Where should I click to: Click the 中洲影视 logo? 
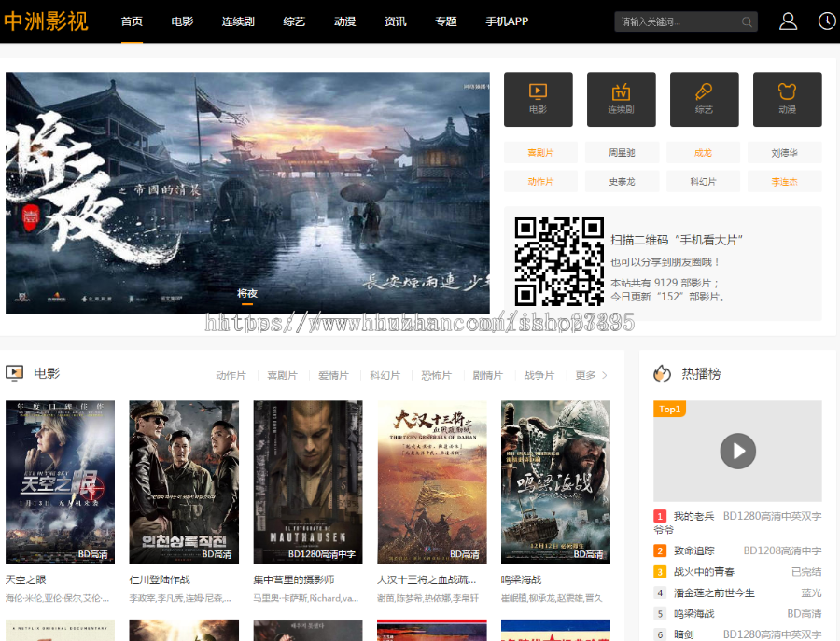pyautogui.click(x=46, y=21)
